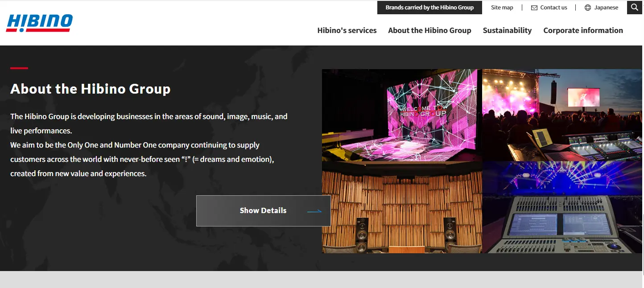Click the envelope icon beside Contact us
The image size is (644, 288).
pyautogui.click(x=533, y=7)
